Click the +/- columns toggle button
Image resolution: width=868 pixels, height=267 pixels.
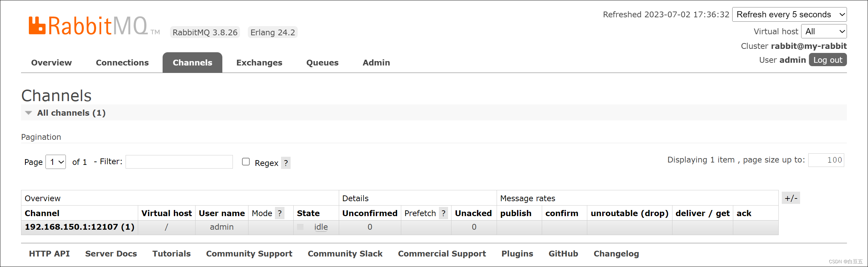pyautogui.click(x=791, y=198)
